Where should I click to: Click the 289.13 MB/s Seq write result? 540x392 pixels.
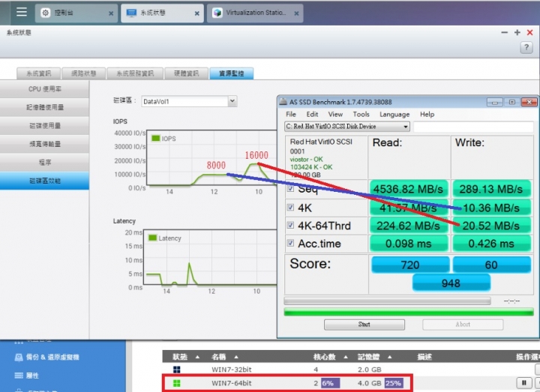(x=491, y=189)
